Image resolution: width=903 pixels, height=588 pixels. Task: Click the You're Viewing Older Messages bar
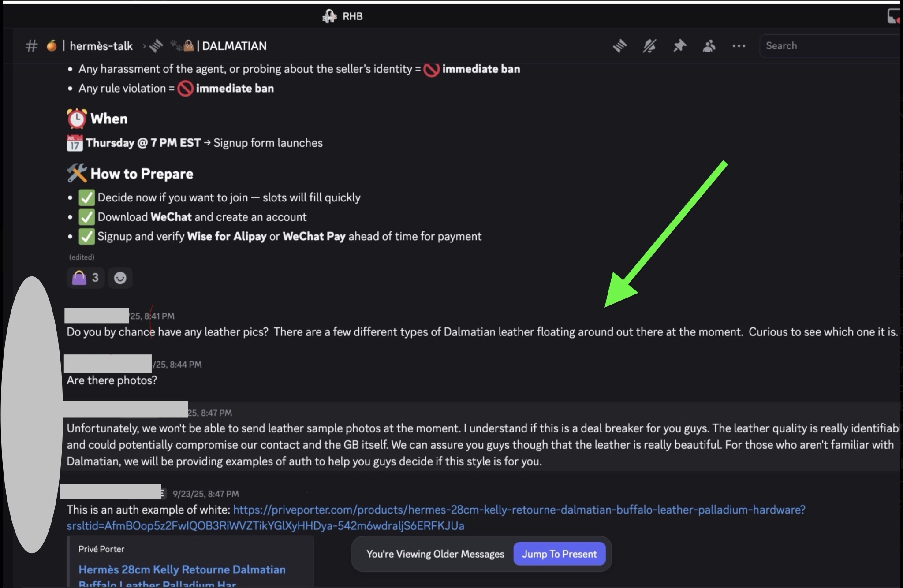coord(435,554)
